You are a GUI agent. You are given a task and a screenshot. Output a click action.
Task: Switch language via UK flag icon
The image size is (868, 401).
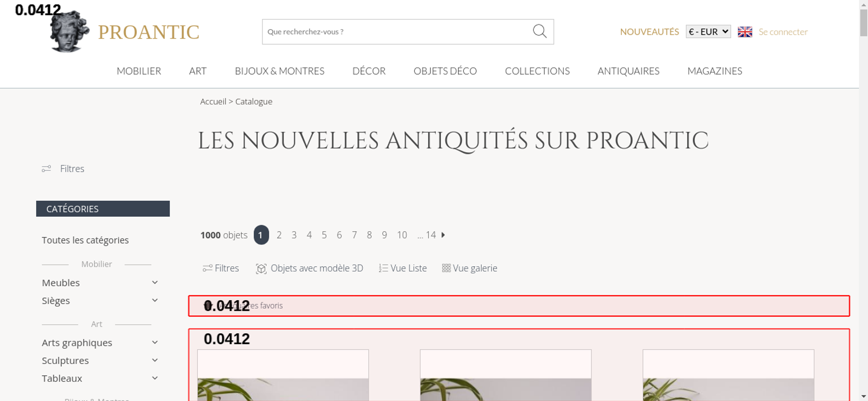coord(745,32)
